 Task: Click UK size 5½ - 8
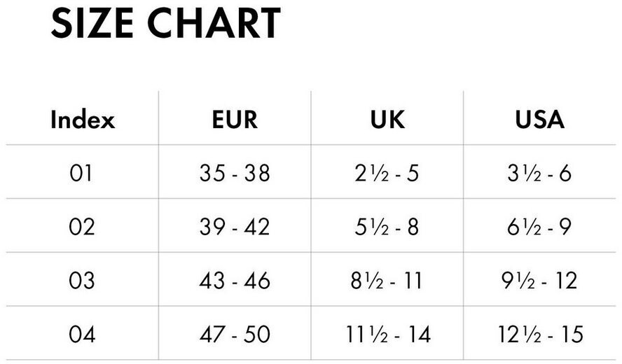tap(387, 227)
